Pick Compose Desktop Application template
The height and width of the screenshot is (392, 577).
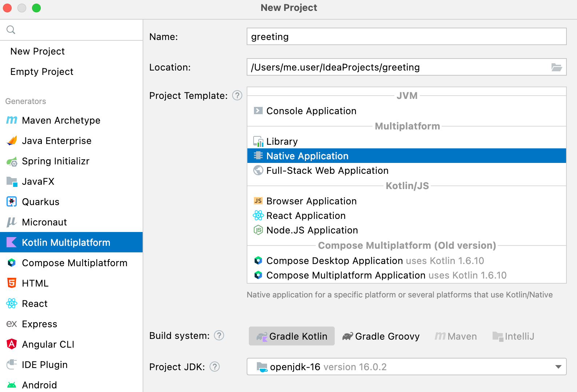point(407,260)
